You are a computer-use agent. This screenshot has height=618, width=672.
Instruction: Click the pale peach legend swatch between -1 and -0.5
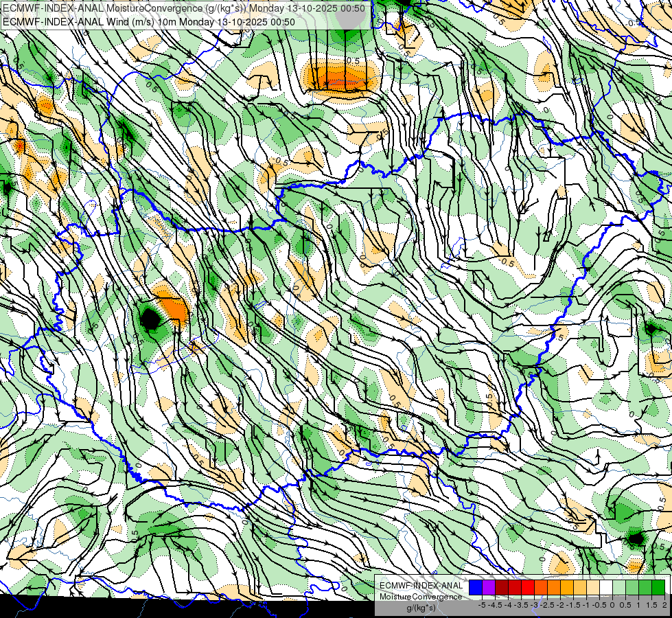click(x=593, y=587)
